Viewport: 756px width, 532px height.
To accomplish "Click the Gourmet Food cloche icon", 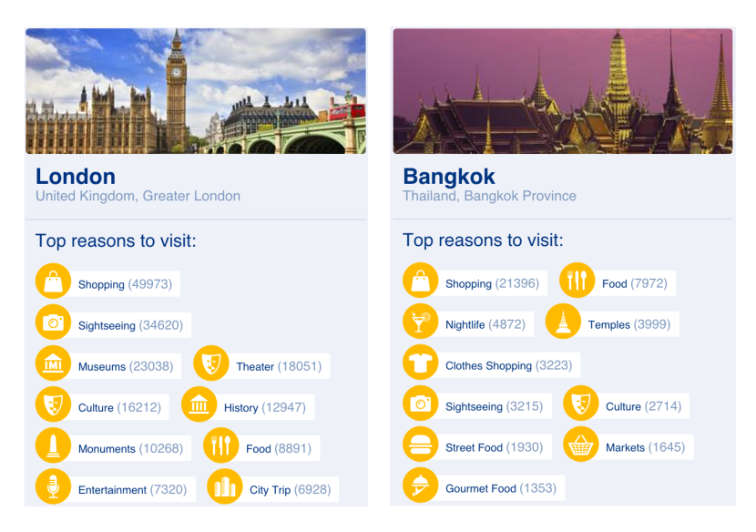I will pos(420,486).
